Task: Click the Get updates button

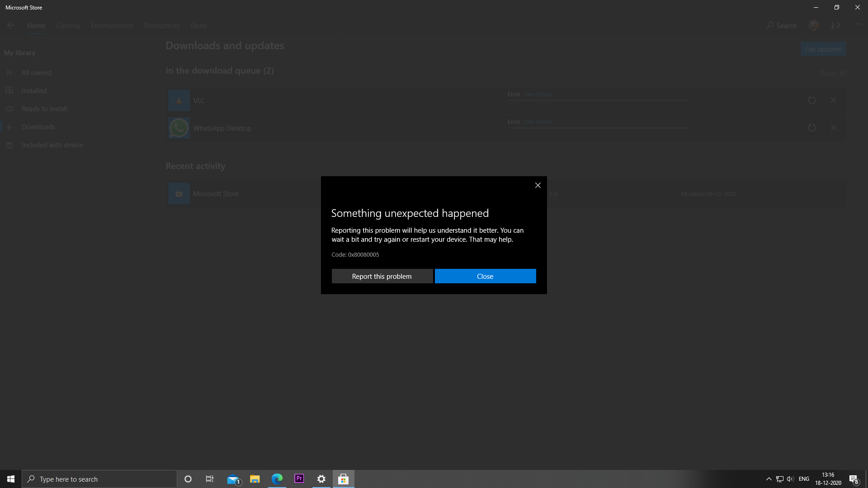Action: point(823,49)
